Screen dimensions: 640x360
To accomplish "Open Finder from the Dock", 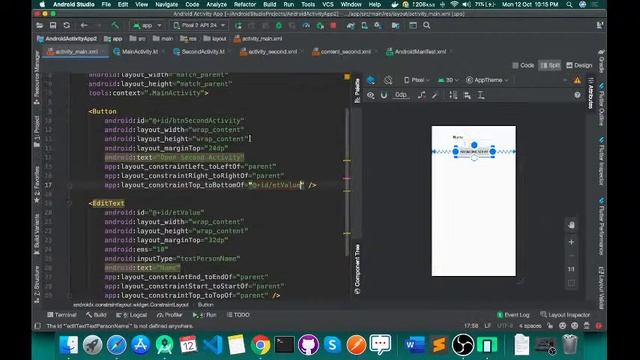I will 69,345.
